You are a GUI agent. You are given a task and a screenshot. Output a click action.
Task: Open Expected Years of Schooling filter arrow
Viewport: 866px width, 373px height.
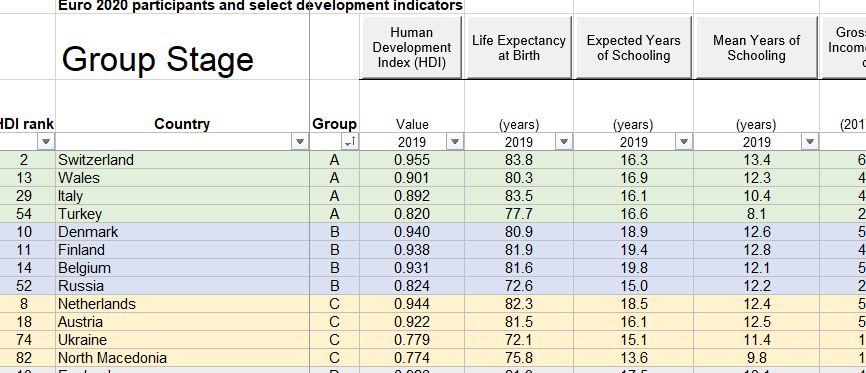(x=684, y=142)
